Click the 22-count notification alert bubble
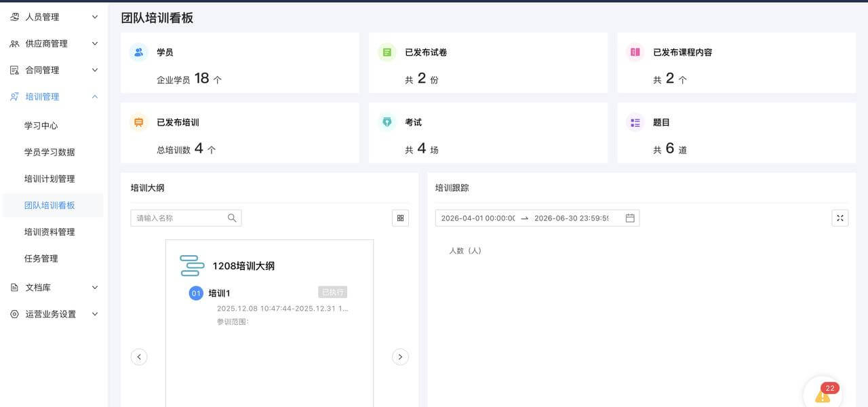 tap(829, 388)
